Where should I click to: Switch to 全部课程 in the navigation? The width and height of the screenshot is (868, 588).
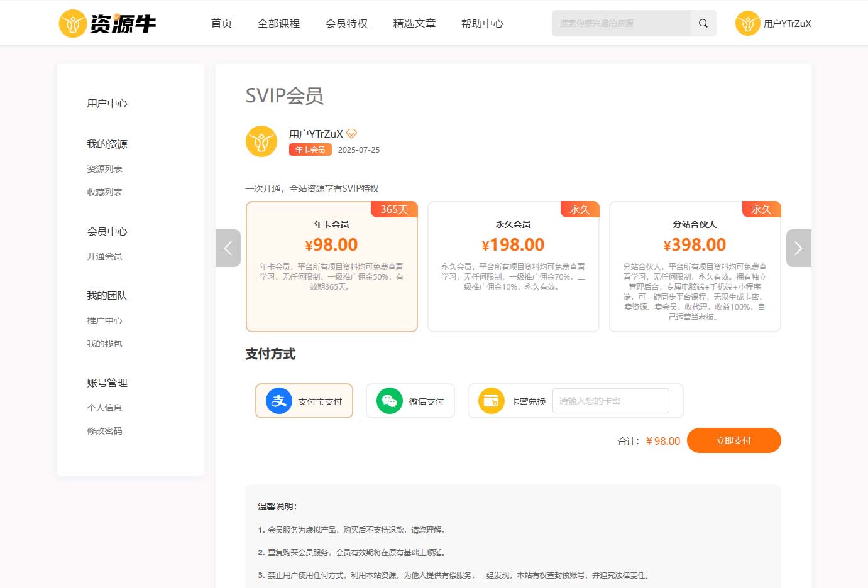(x=279, y=23)
